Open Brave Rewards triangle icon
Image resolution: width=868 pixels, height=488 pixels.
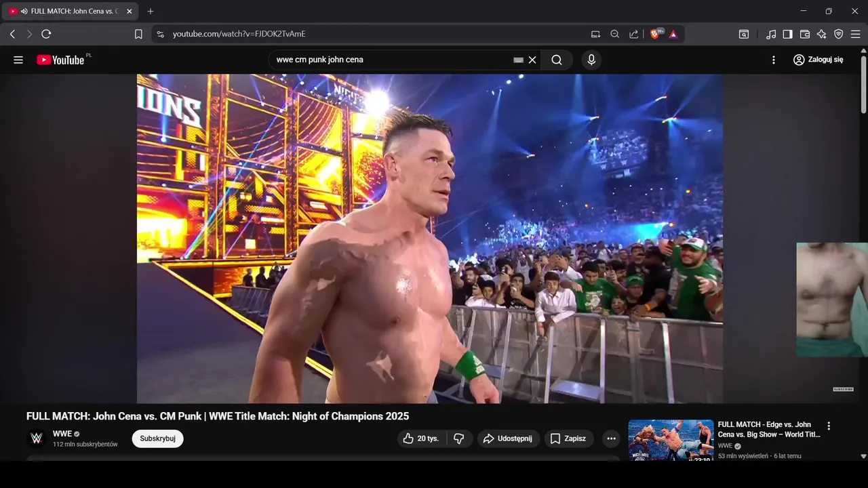(673, 34)
